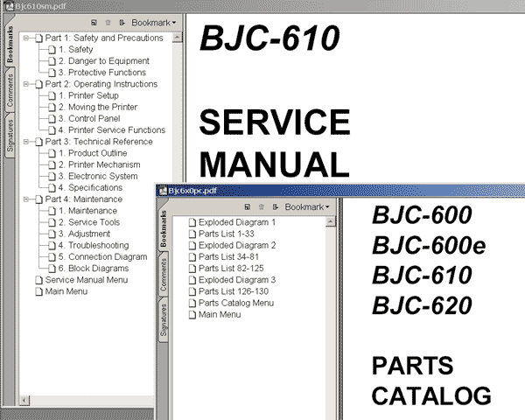This screenshot has height=420, width=525.
Task: Open bookmark '3. Electronic System'
Action: (x=98, y=176)
